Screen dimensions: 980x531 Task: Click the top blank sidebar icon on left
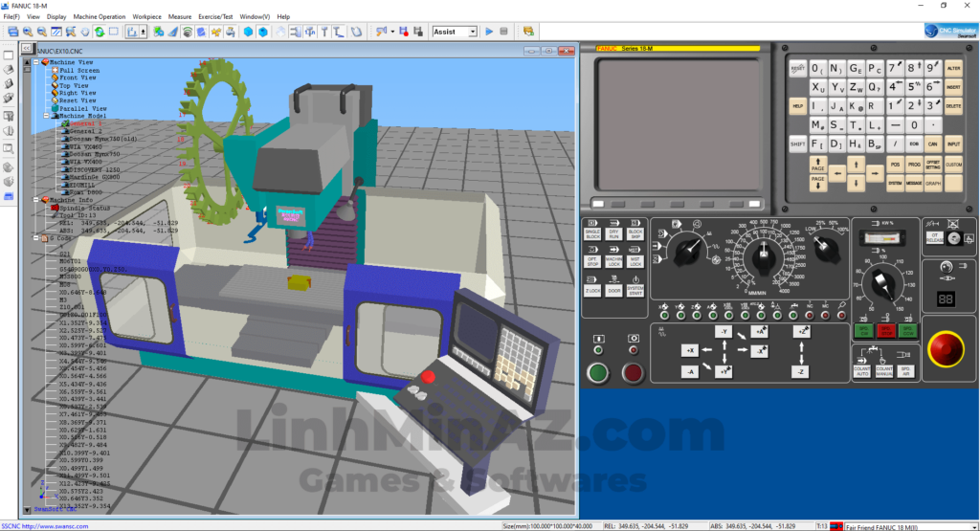point(9,55)
